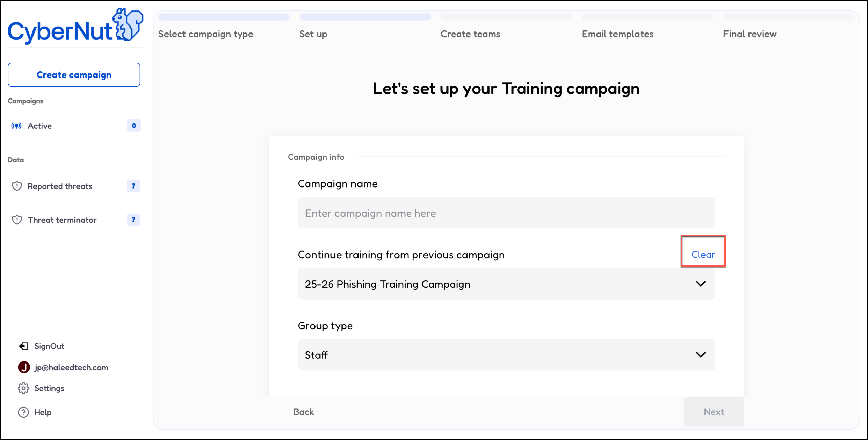Jump to the Create teams step
Viewport: 868px width, 440px height.
(470, 34)
